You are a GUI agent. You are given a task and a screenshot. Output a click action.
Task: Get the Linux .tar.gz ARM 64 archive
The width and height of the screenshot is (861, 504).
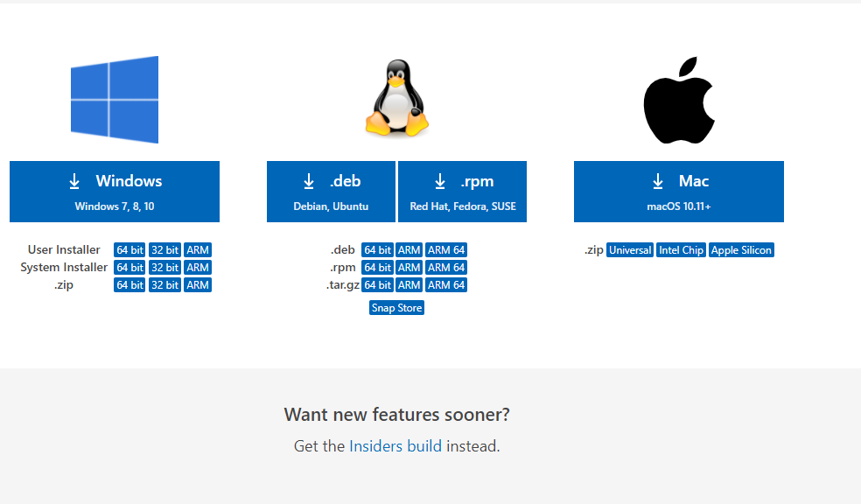(446, 285)
